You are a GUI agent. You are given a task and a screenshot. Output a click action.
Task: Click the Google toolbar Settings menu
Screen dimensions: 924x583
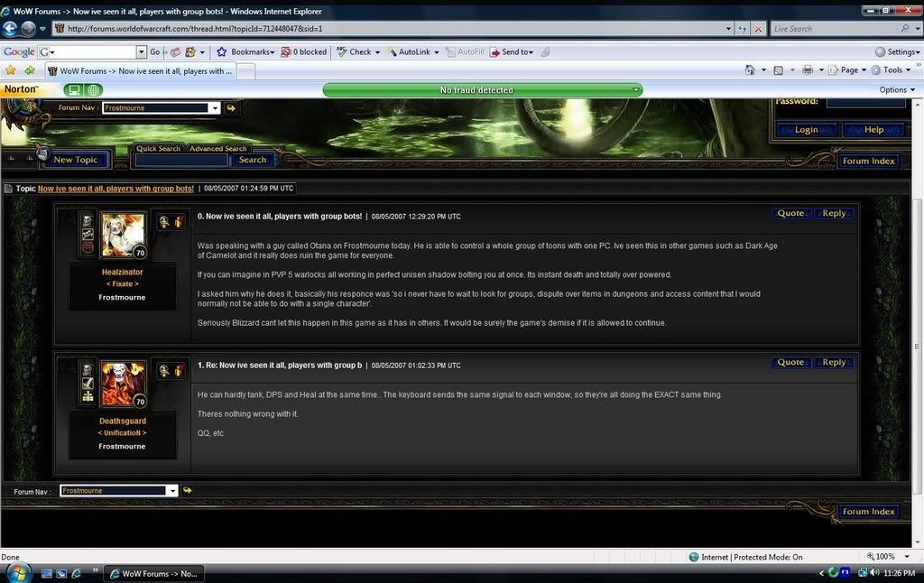897,51
